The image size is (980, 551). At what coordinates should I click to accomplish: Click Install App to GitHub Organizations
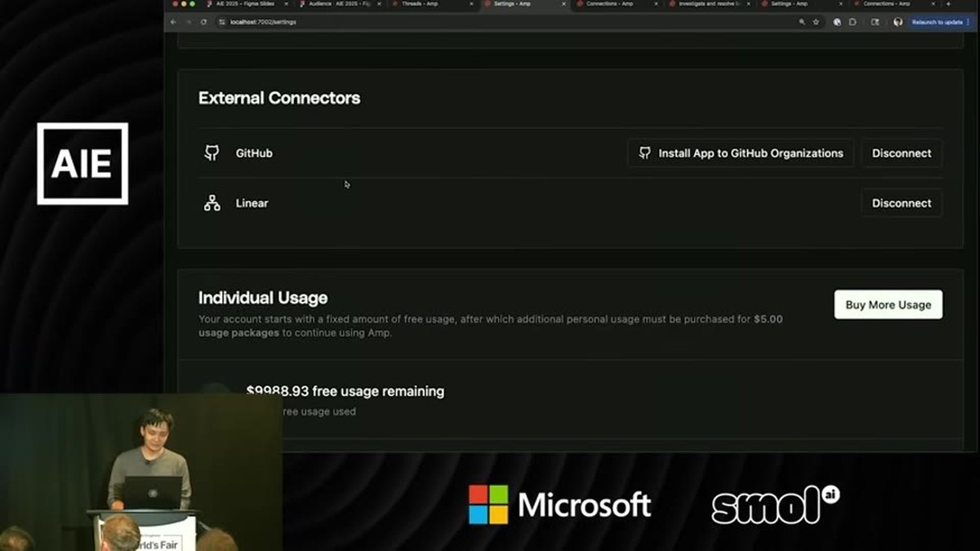(x=741, y=153)
